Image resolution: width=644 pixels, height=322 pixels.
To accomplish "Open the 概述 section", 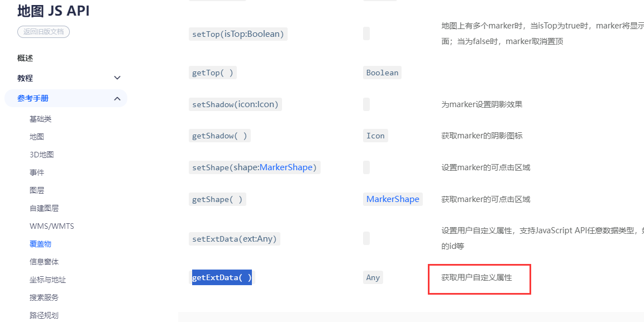I will pyautogui.click(x=25, y=58).
